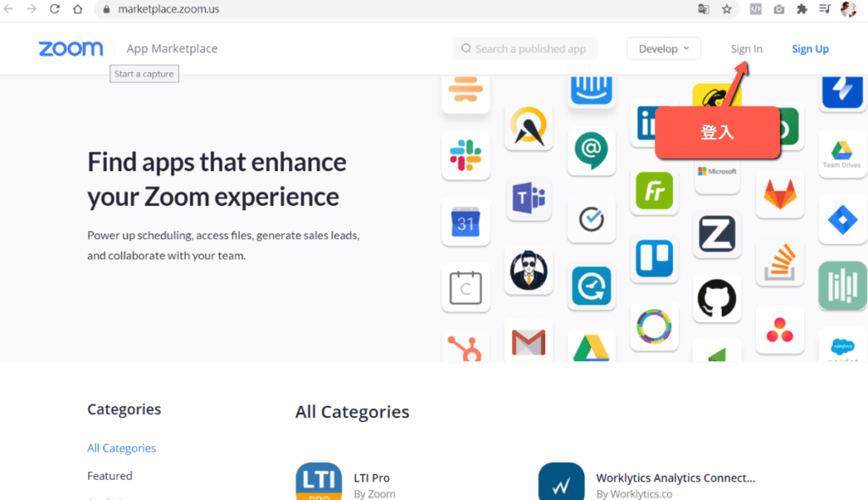Open the Hangouts Chat @ icon

[591, 150]
